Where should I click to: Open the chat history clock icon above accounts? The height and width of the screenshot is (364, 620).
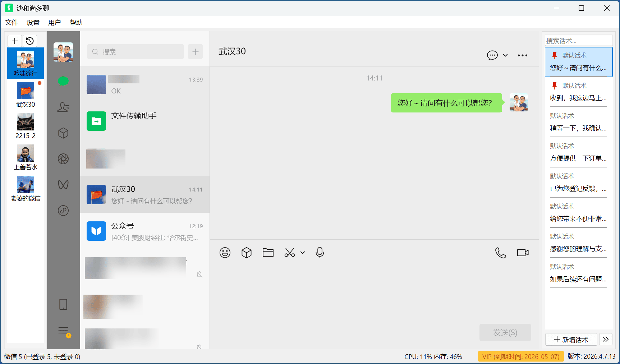click(30, 41)
